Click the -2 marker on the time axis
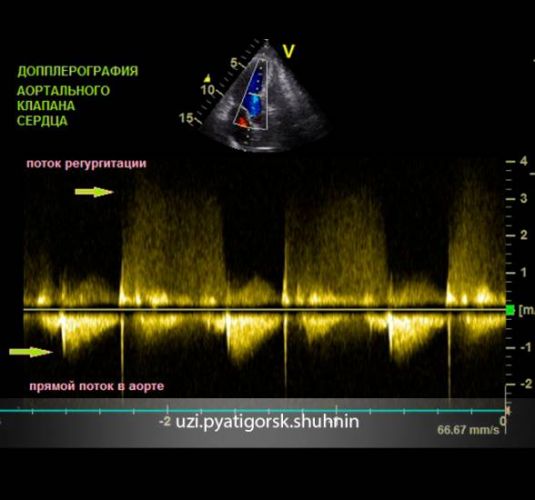Viewport: 535px width, 500px height. point(165,421)
